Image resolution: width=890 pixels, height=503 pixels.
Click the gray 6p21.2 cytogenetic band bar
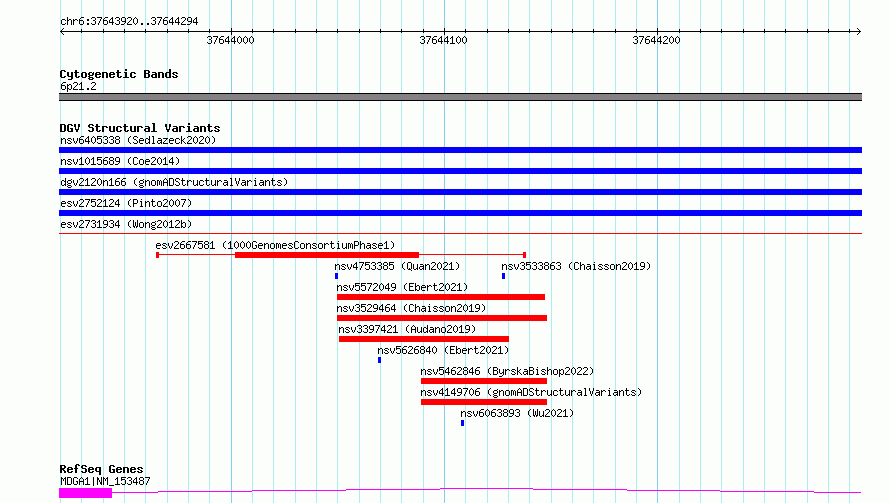coord(460,97)
